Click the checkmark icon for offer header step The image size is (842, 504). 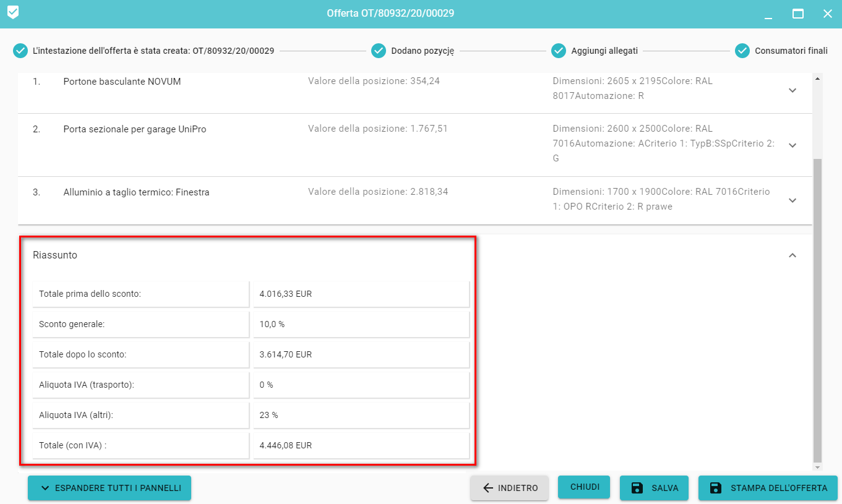(20, 51)
